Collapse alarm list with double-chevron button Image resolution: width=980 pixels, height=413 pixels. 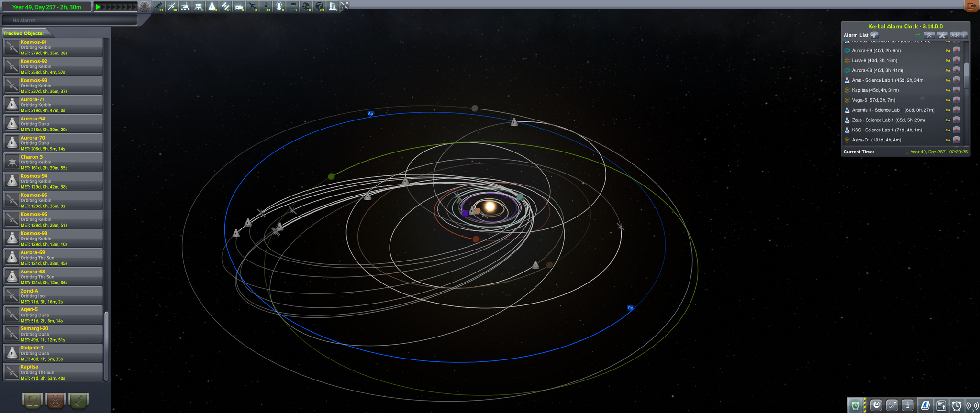[x=929, y=35]
